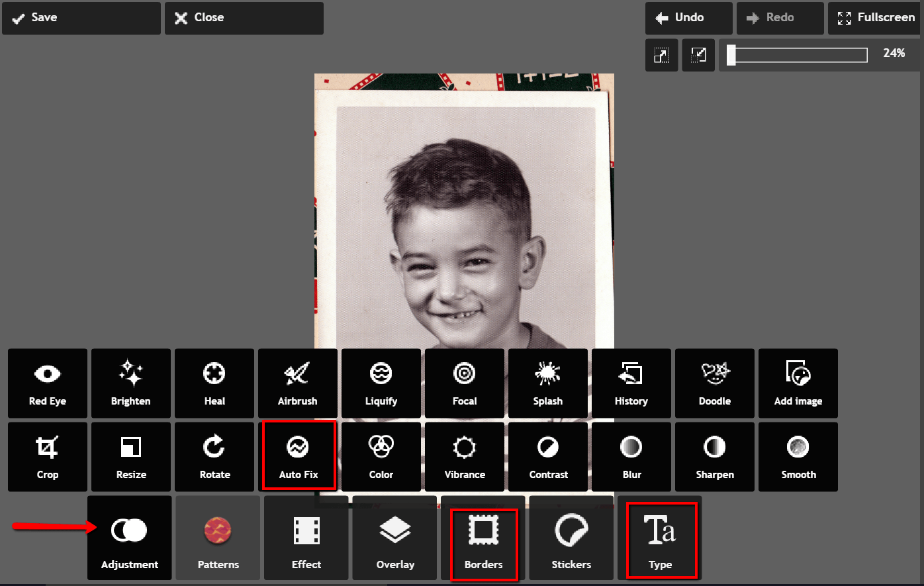924x586 pixels.
Task: Open the Doodle drawing tool
Action: pos(714,383)
